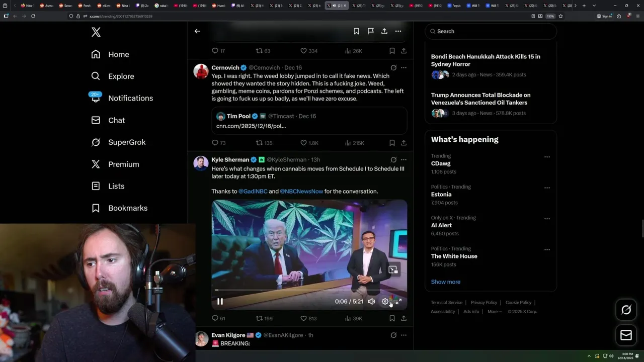Open Lists in the sidebar

[108, 186]
